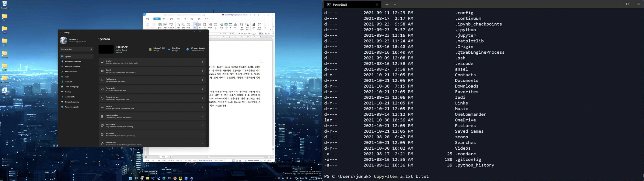Click the zoom magnifier icon in Hangul status bar

point(265,161)
